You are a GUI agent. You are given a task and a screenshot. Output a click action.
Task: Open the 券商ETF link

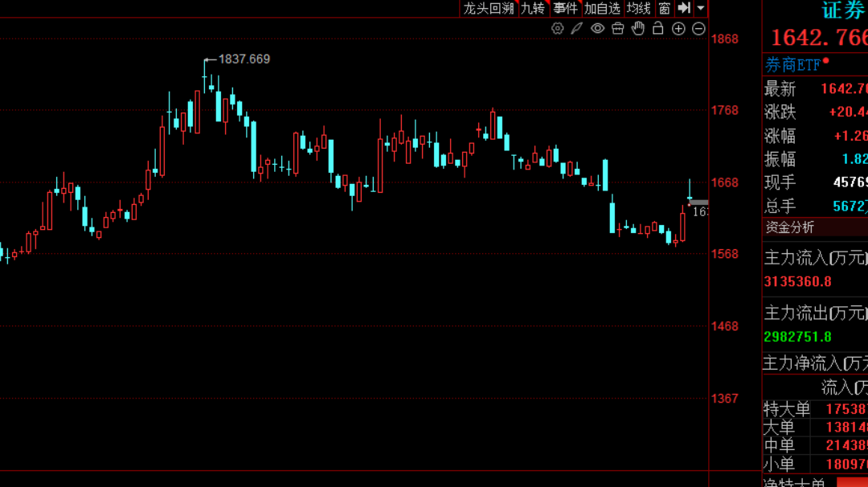pos(792,65)
